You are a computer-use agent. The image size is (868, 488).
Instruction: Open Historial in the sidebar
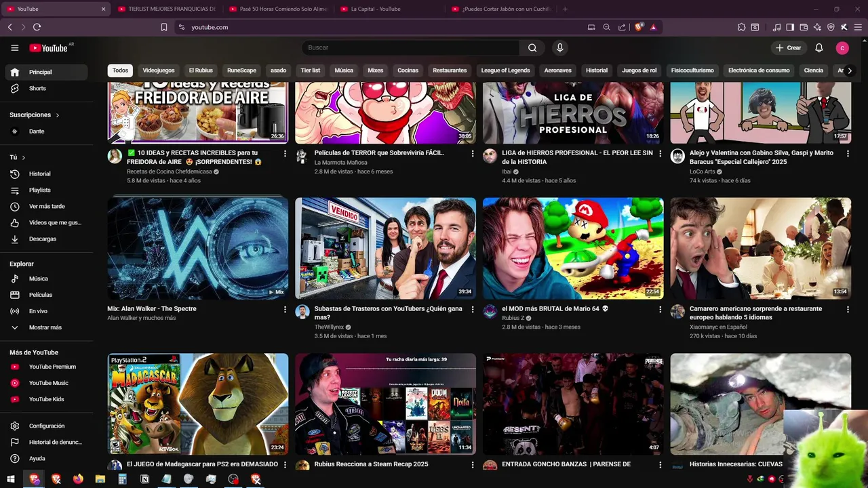(x=46, y=174)
